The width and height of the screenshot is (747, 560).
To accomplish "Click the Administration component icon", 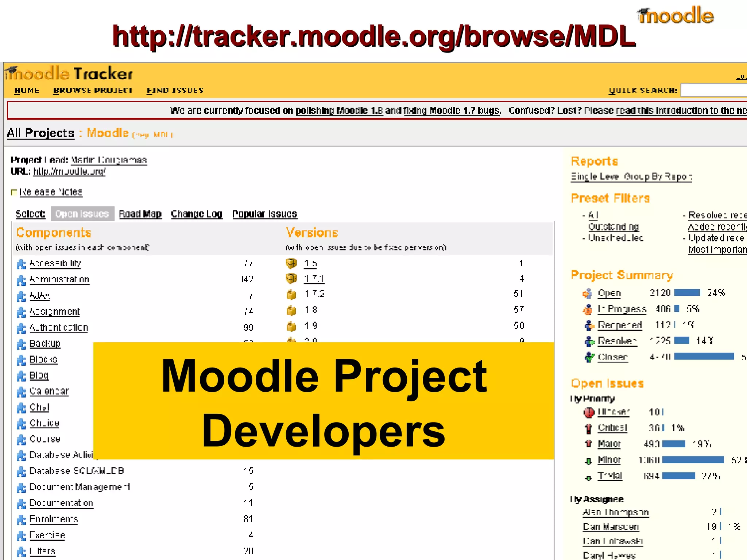I will pyautogui.click(x=22, y=280).
